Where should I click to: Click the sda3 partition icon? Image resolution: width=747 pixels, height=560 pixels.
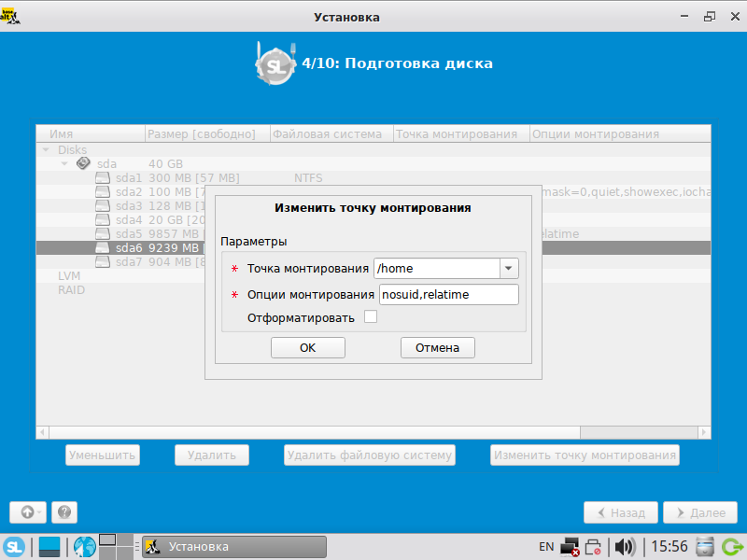pyautogui.click(x=103, y=205)
